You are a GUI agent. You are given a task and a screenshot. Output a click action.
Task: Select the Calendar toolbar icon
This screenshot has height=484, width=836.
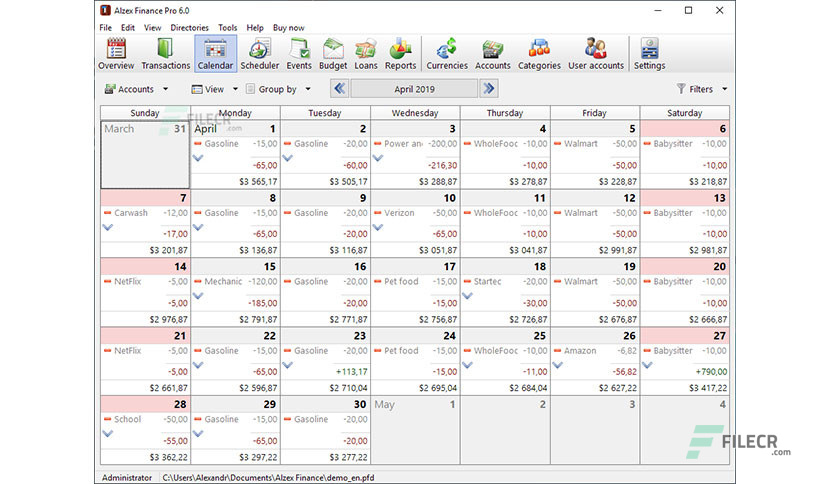215,54
